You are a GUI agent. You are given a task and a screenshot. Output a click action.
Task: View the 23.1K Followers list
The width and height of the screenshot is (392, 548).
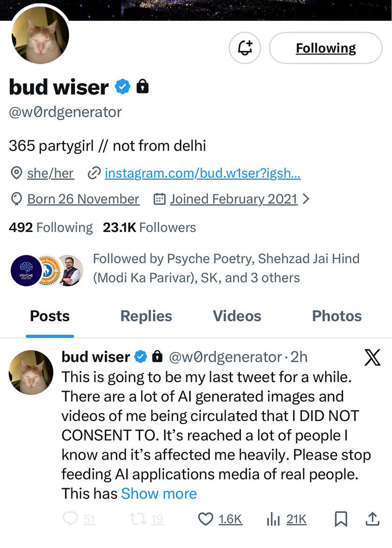[149, 227]
